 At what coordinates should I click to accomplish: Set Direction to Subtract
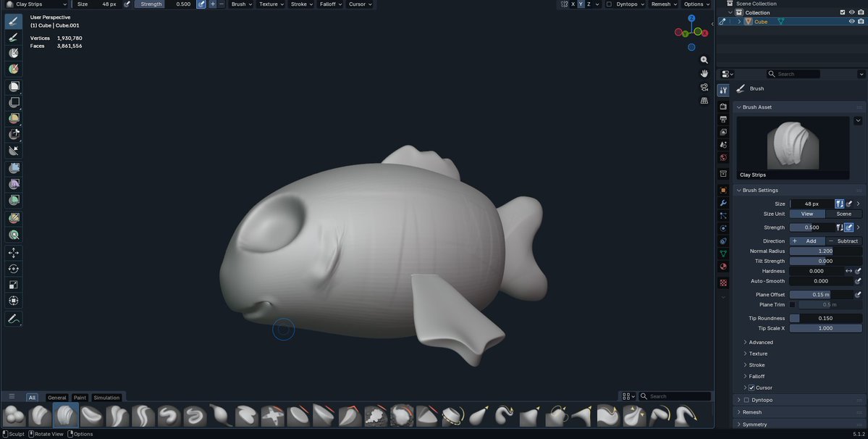tap(843, 241)
